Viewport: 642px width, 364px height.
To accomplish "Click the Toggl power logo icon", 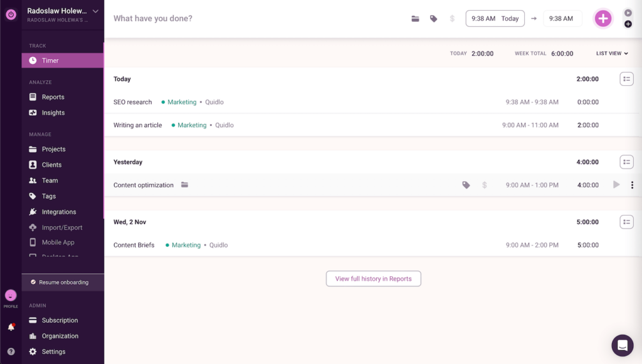I will tap(11, 15).
